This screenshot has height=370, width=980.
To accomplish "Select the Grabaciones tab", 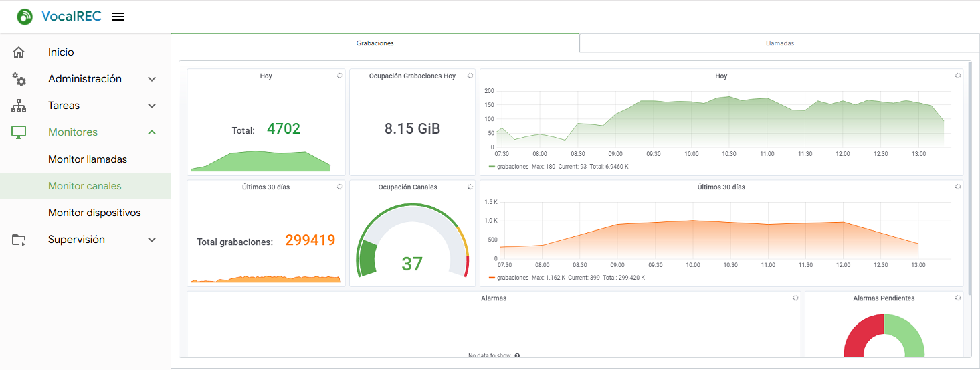I will (x=375, y=43).
